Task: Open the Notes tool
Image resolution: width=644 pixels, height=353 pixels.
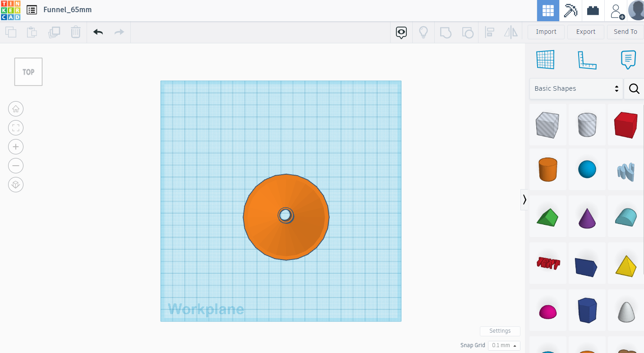Action: (628, 60)
